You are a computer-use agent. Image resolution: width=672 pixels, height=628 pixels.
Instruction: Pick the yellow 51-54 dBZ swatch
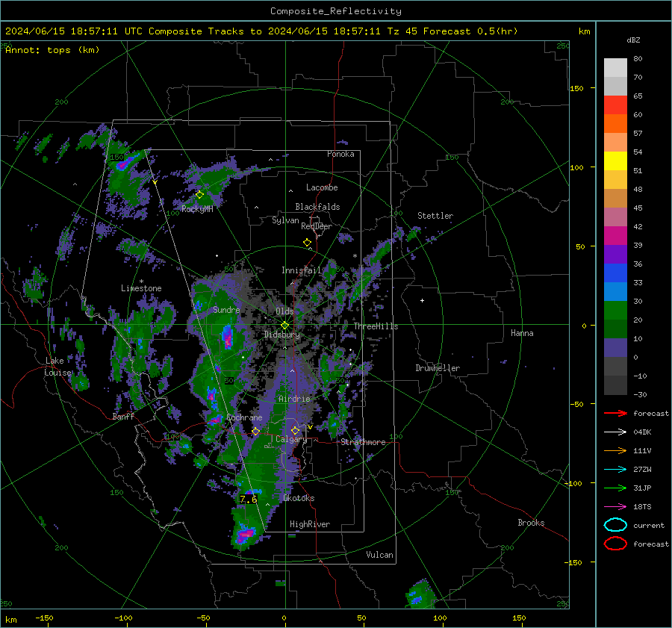(x=615, y=161)
